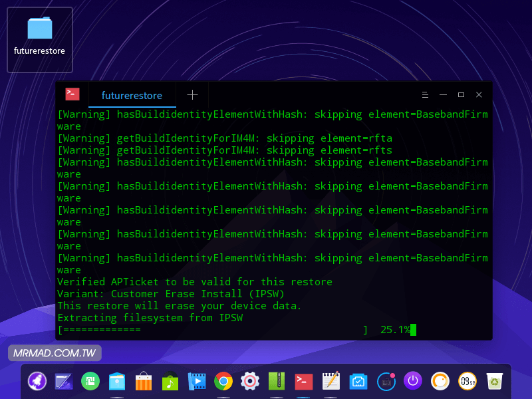
Task: Click the terminal icon in dock
Action: click(x=304, y=381)
